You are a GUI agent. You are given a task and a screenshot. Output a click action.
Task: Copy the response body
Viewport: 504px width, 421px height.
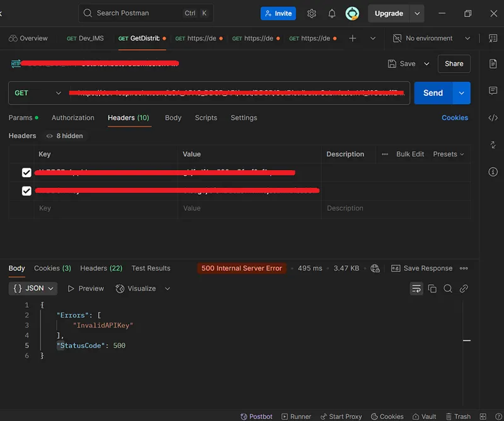coord(432,288)
